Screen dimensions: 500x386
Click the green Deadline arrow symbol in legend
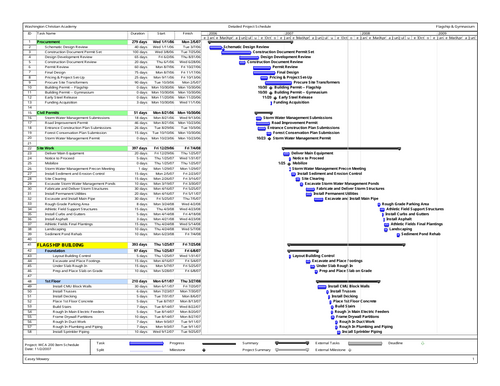click(x=423, y=343)
